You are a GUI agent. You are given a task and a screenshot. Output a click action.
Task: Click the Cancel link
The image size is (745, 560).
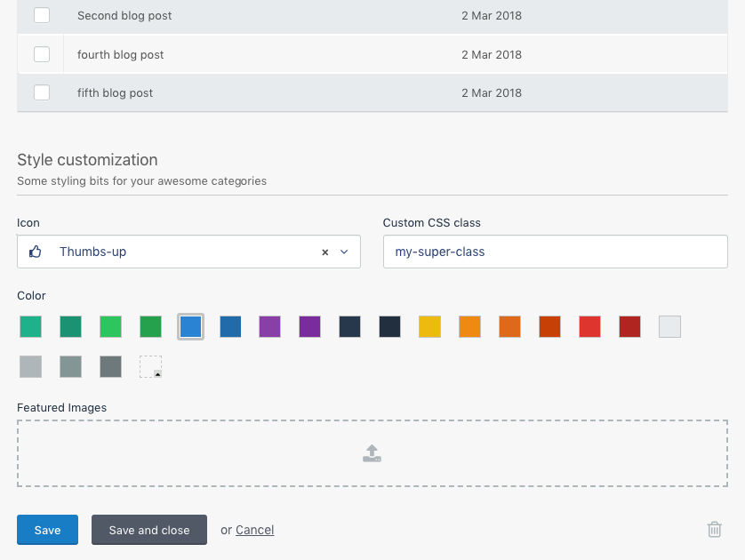point(254,530)
